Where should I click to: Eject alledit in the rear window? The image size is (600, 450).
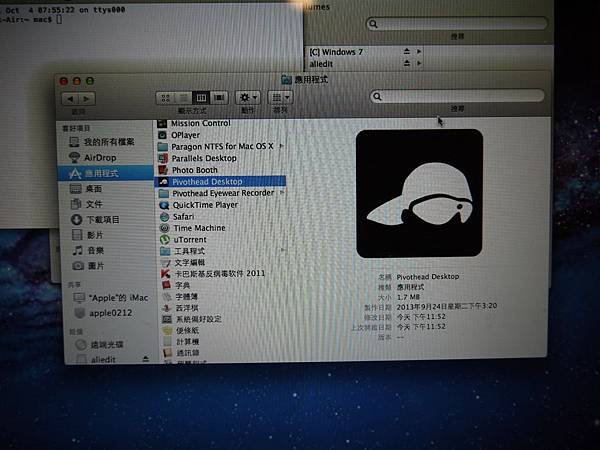407,63
